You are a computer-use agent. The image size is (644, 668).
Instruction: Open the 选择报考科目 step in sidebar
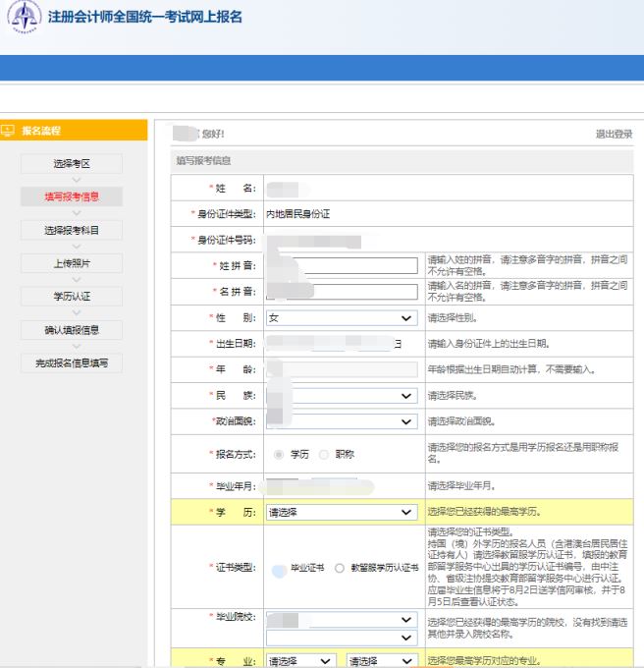pos(72,230)
